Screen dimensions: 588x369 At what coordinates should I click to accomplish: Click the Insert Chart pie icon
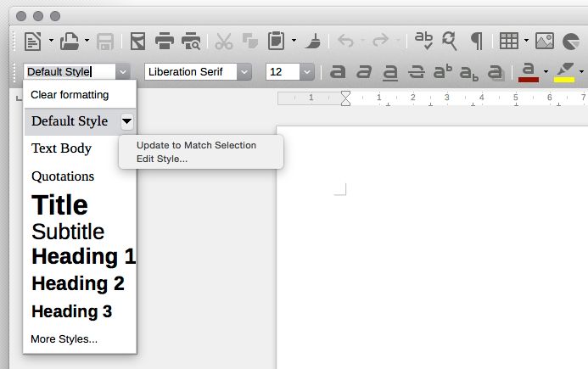tap(571, 42)
